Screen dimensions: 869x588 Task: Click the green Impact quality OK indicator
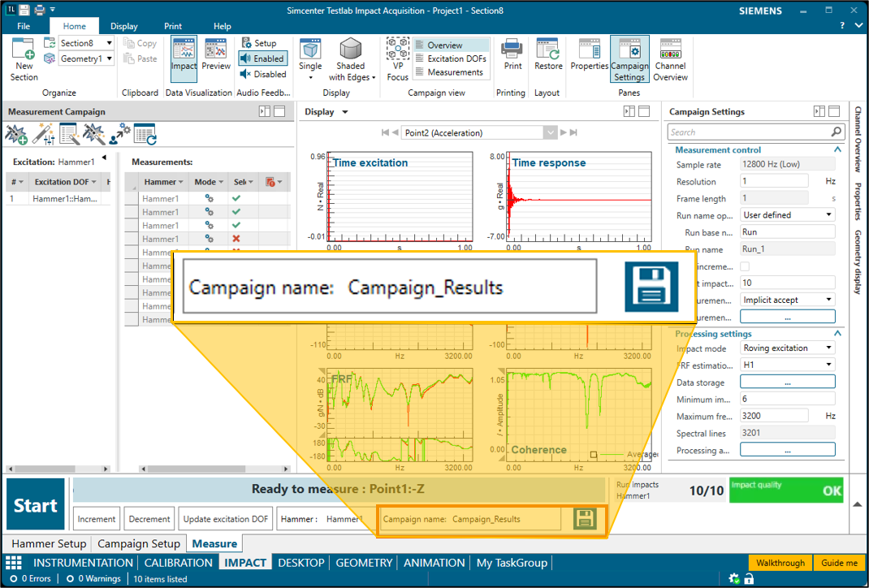pos(785,490)
